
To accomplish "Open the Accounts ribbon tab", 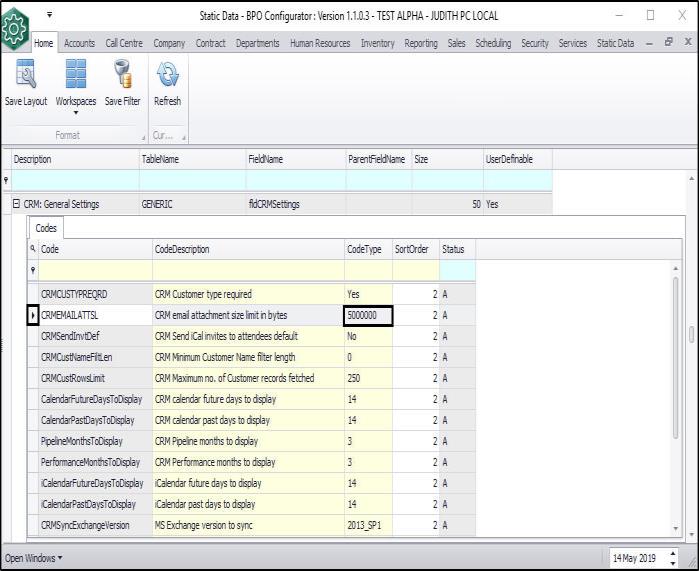I will [x=79, y=43].
